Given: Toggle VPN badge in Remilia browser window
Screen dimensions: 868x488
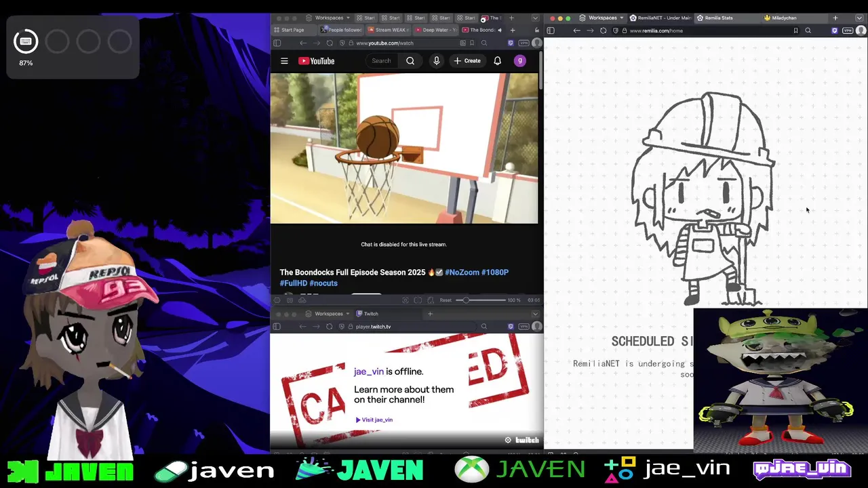Looking at the screenshot, I should pyautogui.click(x=848, y=30).
